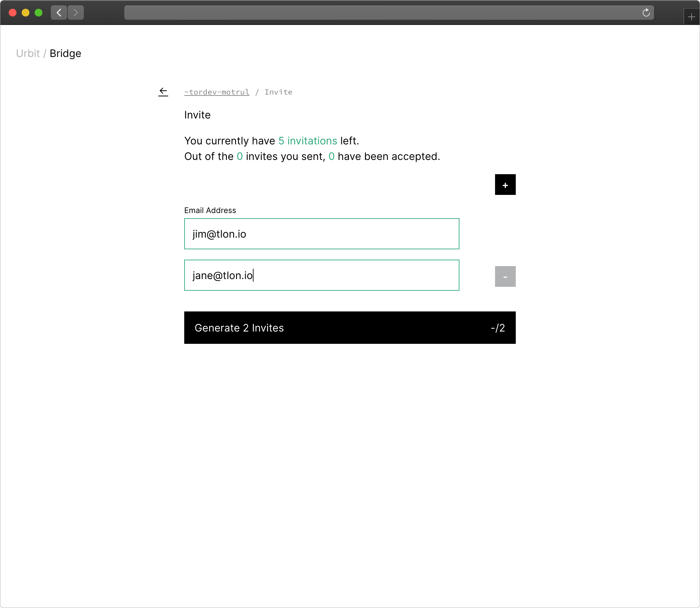Screen dimensions: 700x608
Task: Click the back arrow icon beside ~tordev-motrul
Action: pyautogui.click(x=163, y=92)
